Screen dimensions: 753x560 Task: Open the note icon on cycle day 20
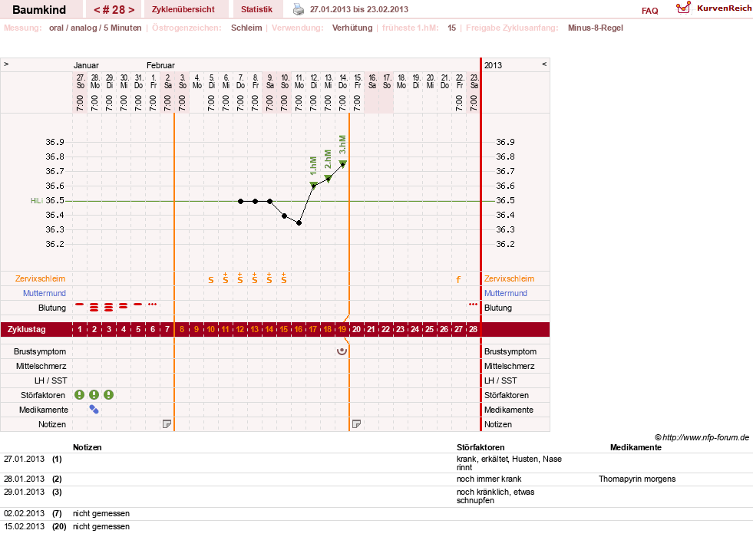(356, 424)
